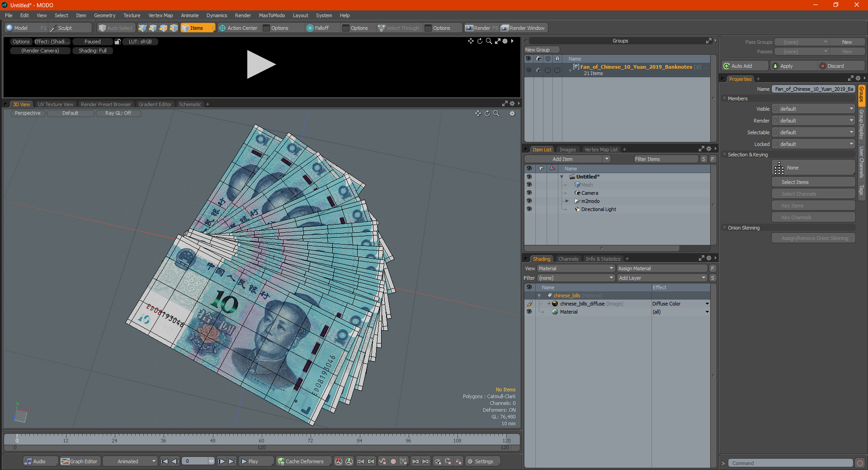This screenshot has height=470, width=868.
Task: Open Render Window
Action: click(523, 28)
